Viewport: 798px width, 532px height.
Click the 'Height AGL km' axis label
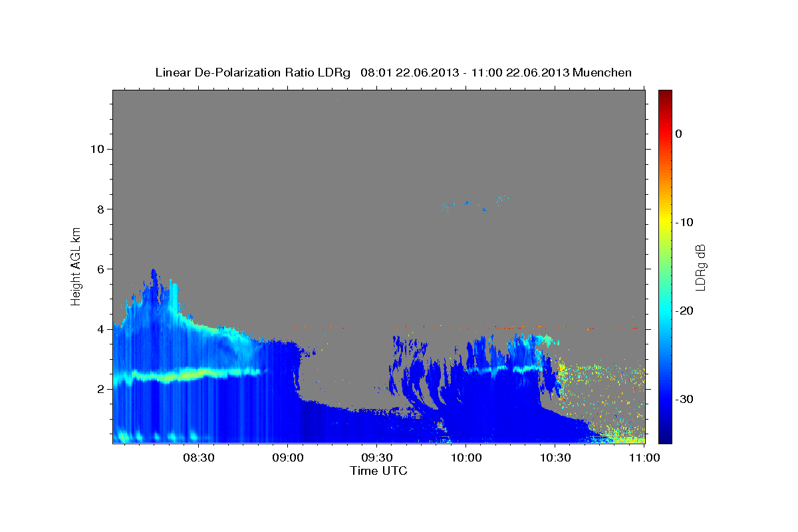[76, 266]
